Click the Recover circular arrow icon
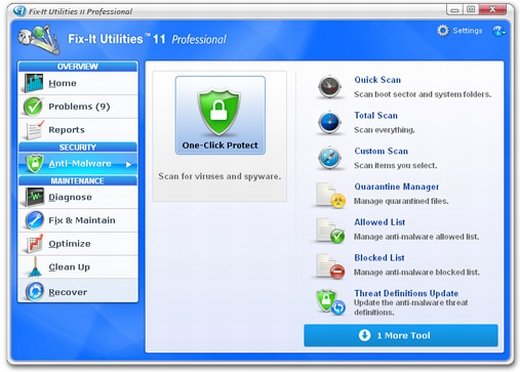520x372 pixels. point(34,291)
